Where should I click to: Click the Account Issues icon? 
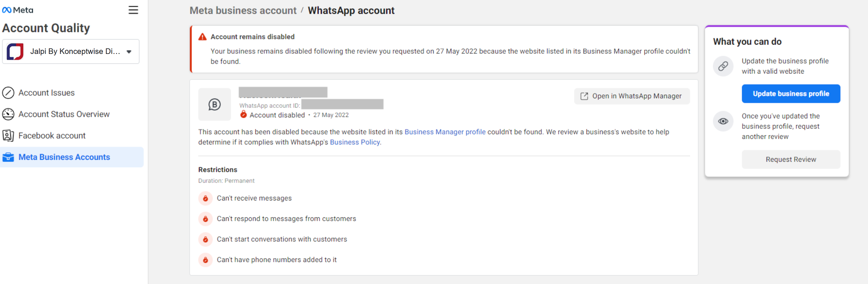coord(8,93)
